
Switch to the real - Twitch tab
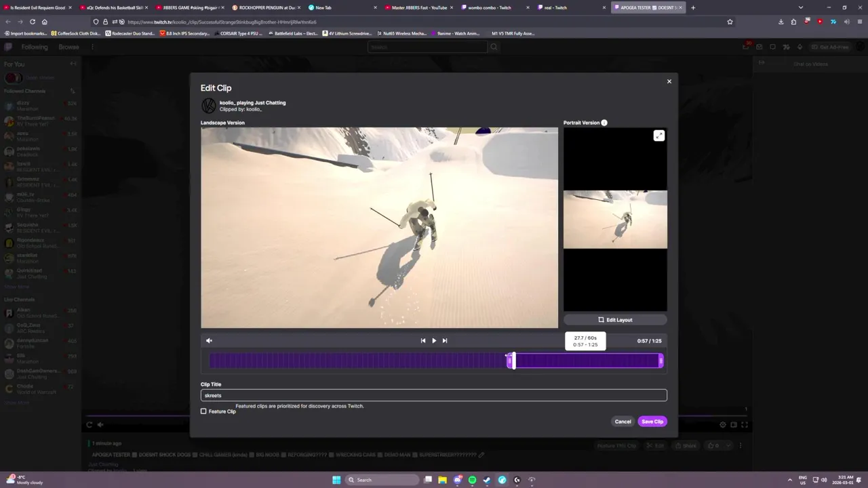pos(572,7)
